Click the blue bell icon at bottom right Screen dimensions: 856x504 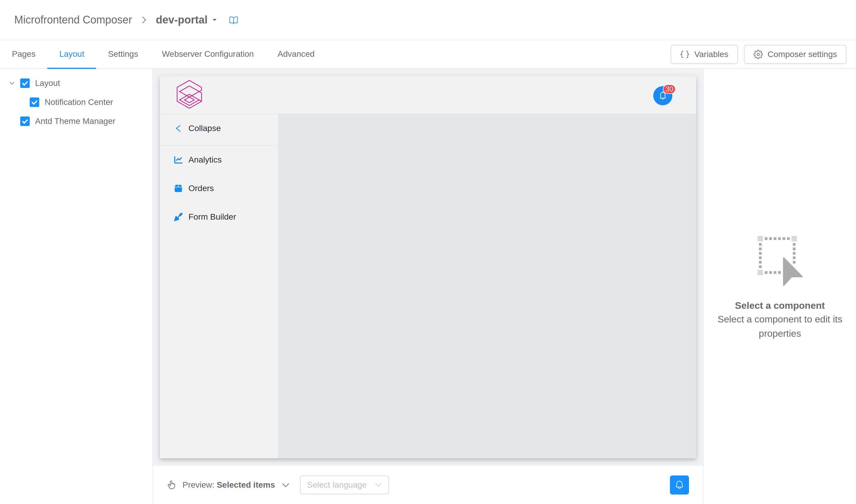(x=679, y=485)
